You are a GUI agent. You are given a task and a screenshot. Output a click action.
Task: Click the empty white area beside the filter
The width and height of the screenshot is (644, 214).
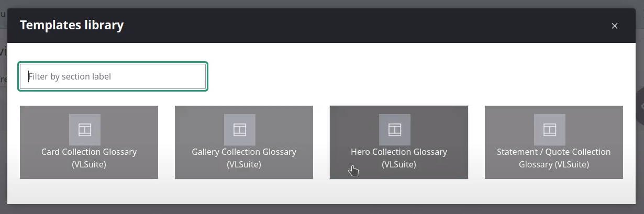pos(419,76)
